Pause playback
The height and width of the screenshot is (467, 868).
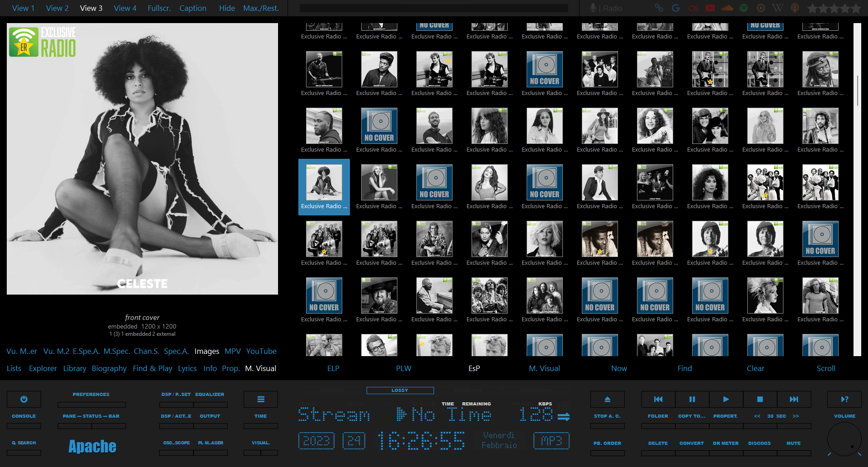pyautogui.click(x=692, y=399)
